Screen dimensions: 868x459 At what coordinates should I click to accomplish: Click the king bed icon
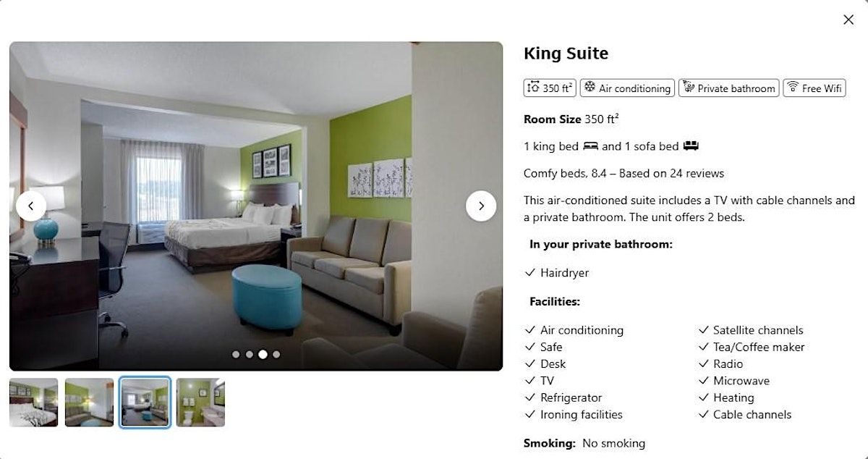(x=591, y=146)
